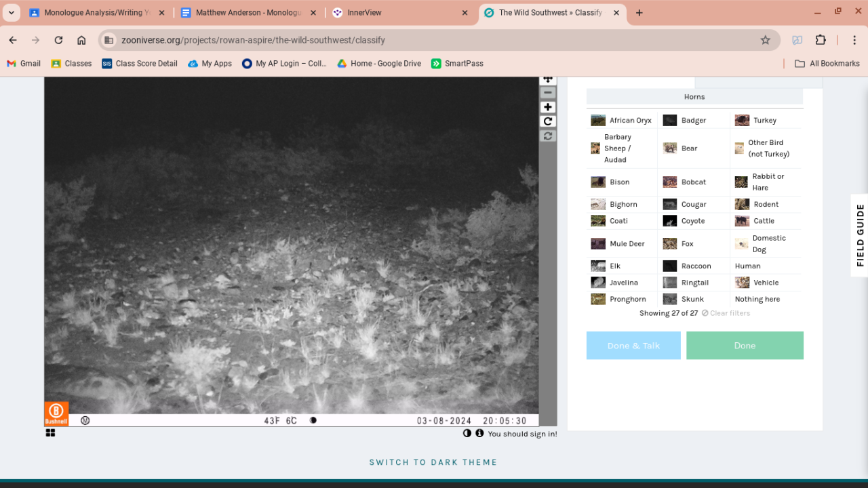
Task: Reset the image view with the refresh arrows
Action: (x=548, y=136)
